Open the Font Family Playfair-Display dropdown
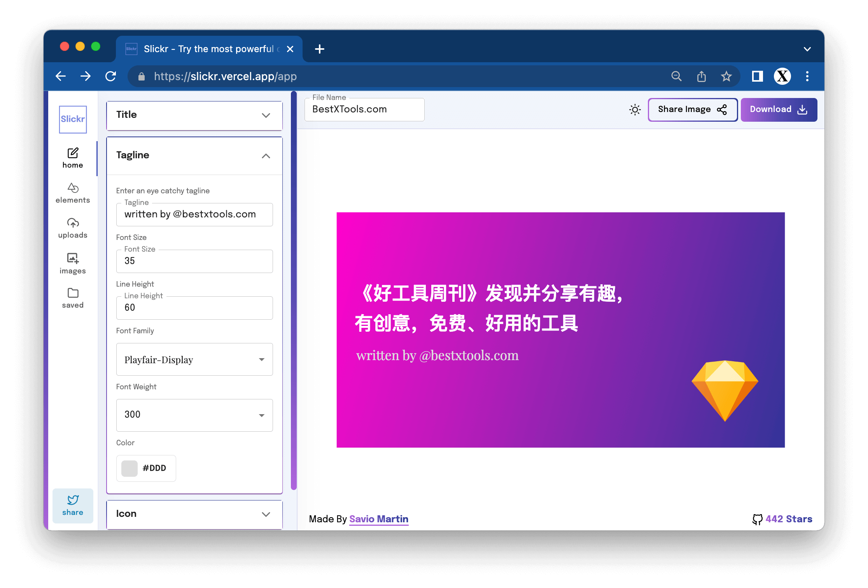Image resolution: width=868 pixels, height=588 pixels. [x=194, y=359]
